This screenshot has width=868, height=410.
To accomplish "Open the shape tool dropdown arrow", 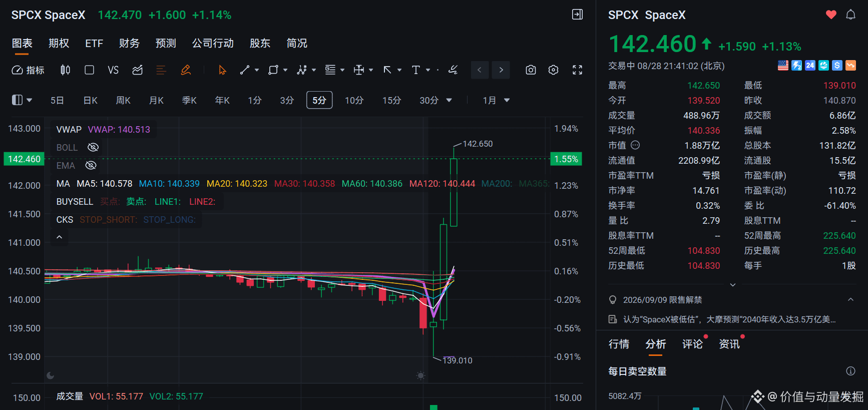I will pos(285,70).
